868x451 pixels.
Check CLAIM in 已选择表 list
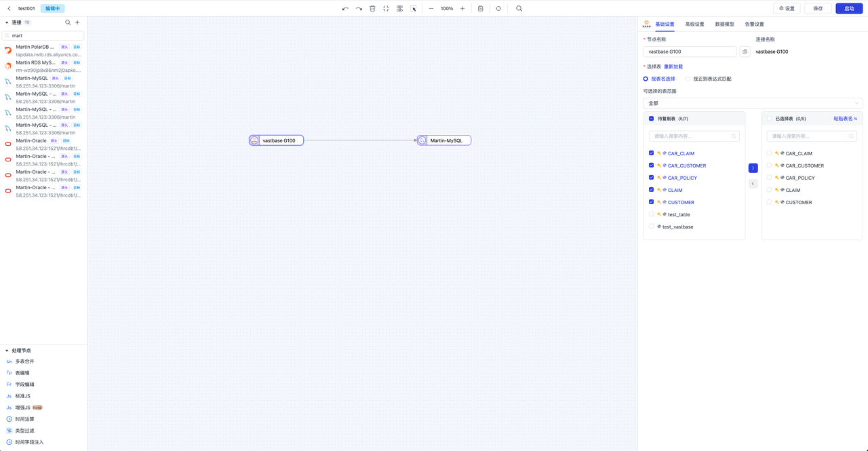tap(769, 190)
